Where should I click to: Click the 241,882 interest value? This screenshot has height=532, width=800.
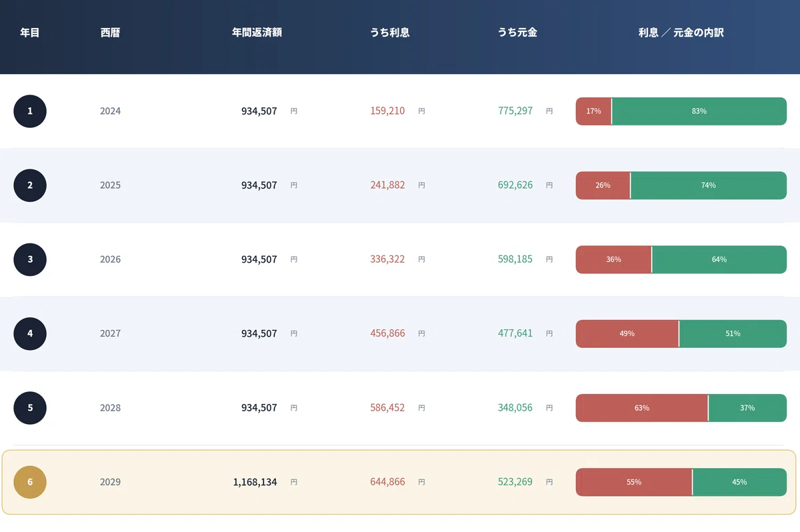[x=387, y=185]
